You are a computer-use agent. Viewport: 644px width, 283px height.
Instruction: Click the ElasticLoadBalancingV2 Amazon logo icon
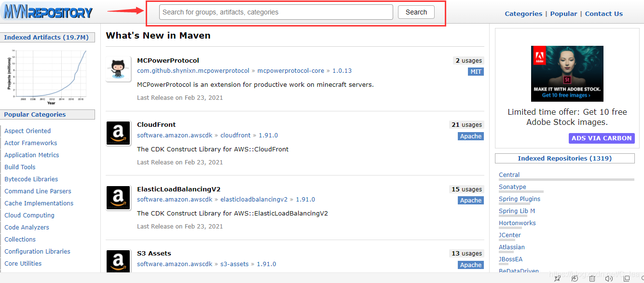tap(118, 198)
